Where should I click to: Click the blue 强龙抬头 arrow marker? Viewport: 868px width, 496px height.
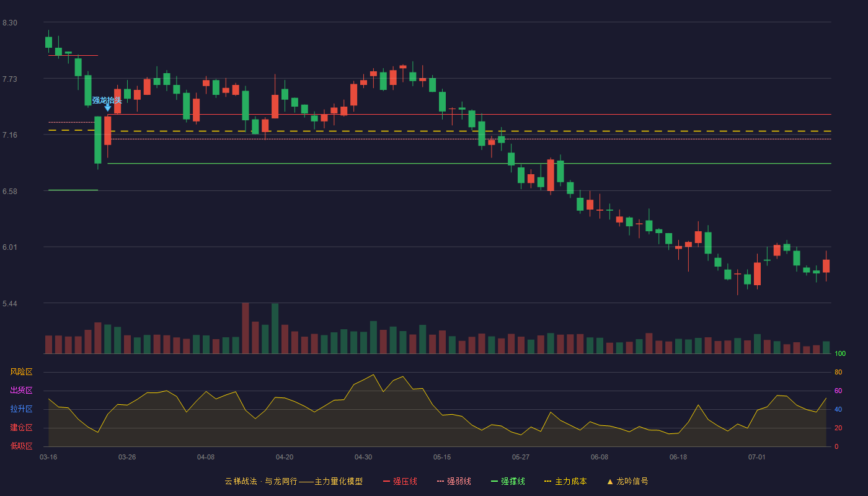[107, 108]
